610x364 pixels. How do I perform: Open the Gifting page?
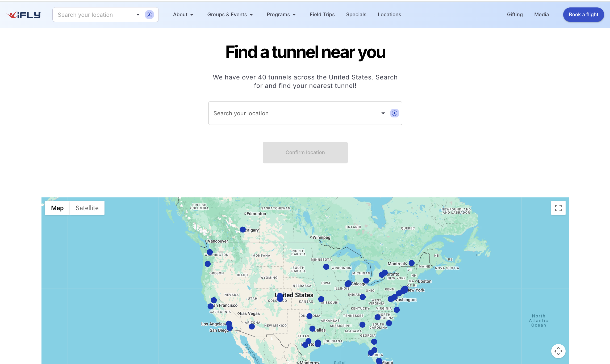(515, 15)
